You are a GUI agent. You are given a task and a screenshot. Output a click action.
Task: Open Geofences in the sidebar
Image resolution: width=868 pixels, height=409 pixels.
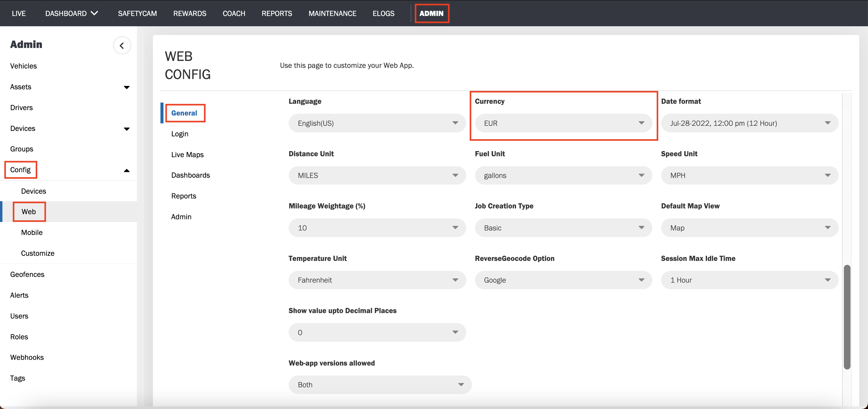click(x=27, y=274)
